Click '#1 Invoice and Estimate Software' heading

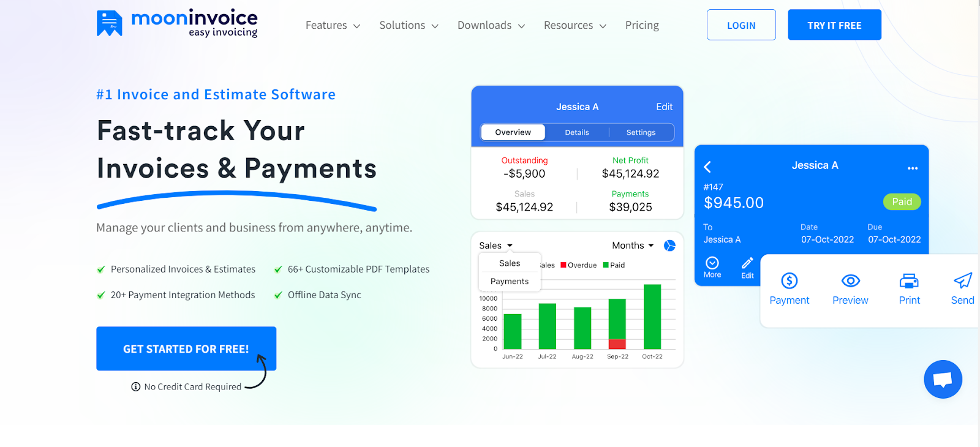tap(216, 94)
